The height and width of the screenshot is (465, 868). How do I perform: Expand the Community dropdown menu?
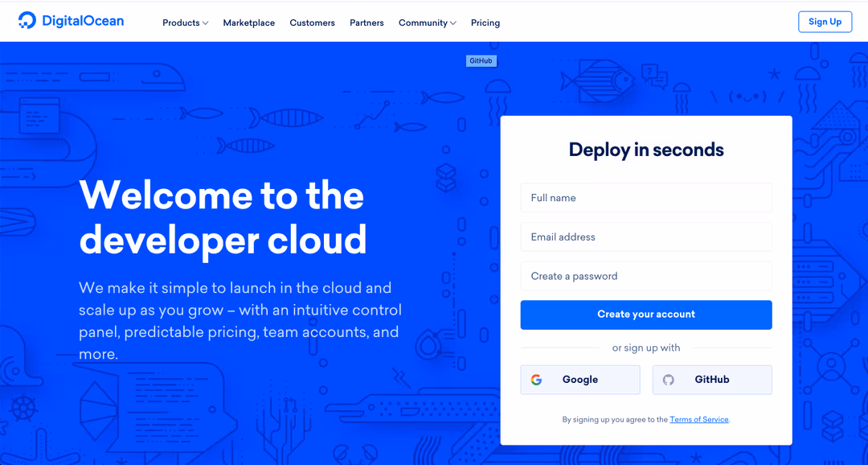[428, 23]
